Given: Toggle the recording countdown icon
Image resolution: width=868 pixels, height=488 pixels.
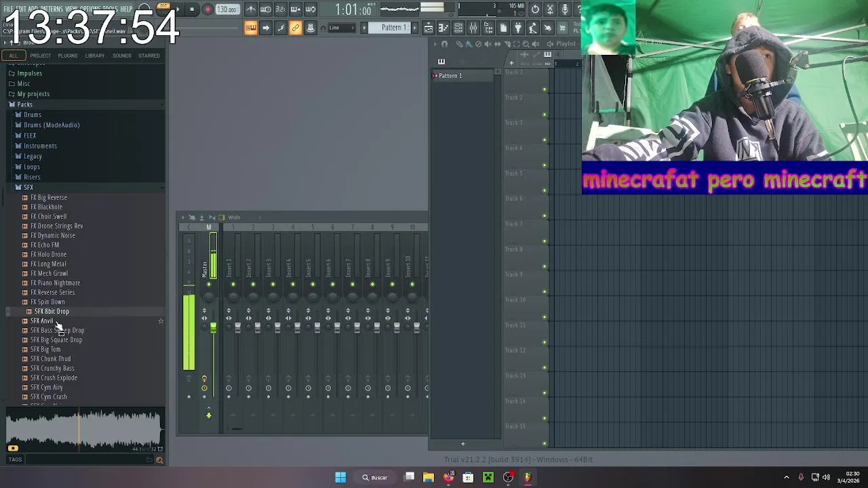Looking at the screenshot, I should 281,9.
